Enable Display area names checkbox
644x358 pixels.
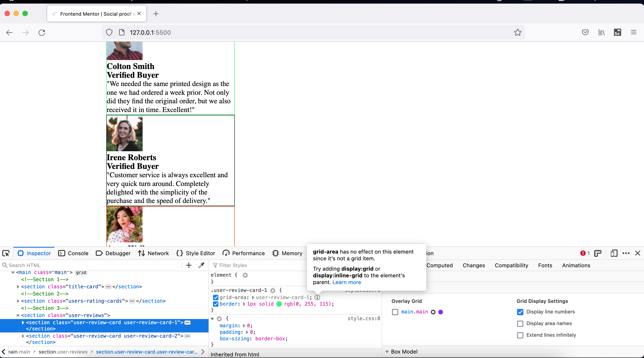click(520, 323)
